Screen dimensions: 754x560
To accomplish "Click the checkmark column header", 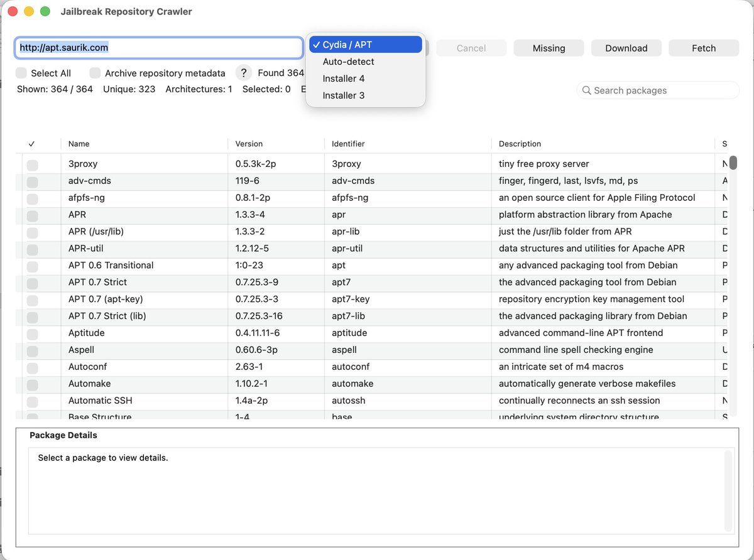I will (x=32, y=144).
